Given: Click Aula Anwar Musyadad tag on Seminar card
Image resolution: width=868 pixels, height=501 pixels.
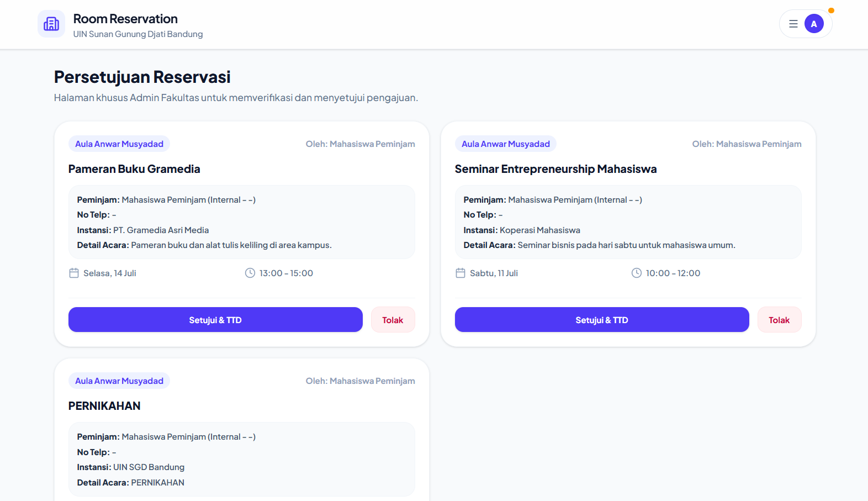Looking at the screenshot, I should pos(506,144).
